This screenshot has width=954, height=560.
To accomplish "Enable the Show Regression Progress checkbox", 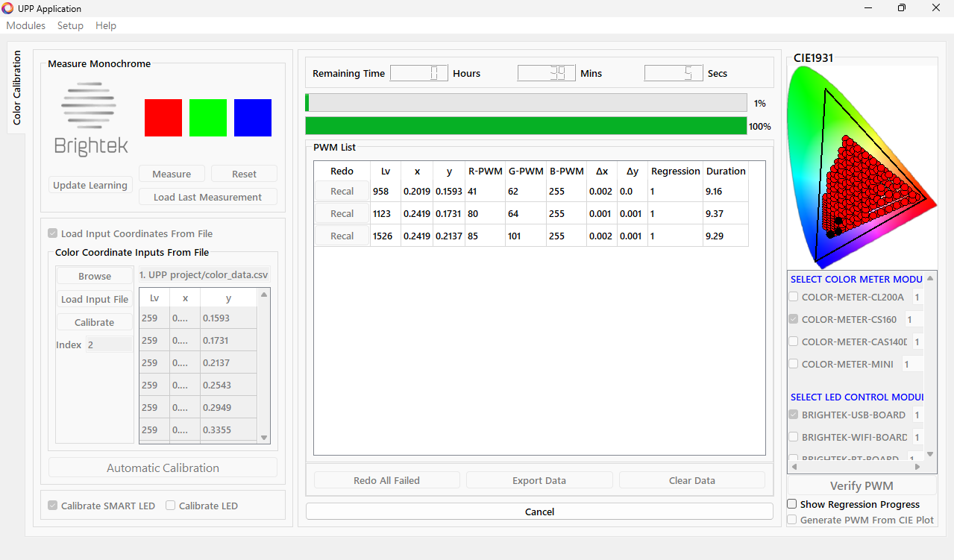I will (x=792, y=505).
